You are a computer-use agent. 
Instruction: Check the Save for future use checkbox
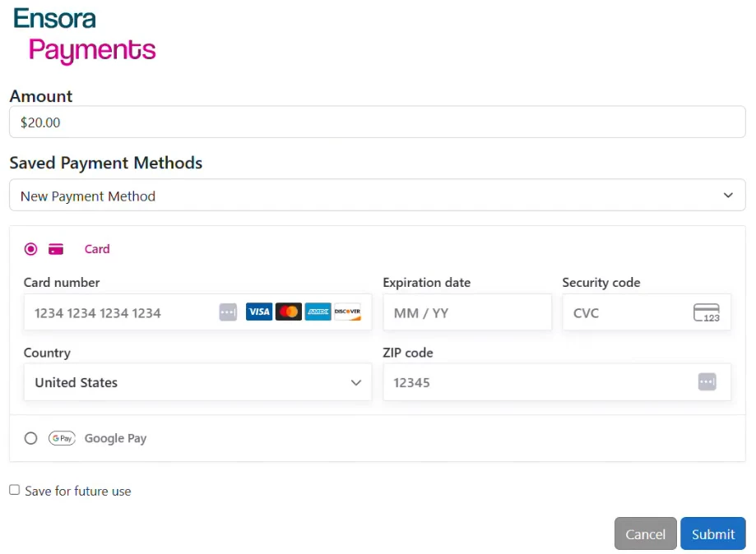(15, 490)
